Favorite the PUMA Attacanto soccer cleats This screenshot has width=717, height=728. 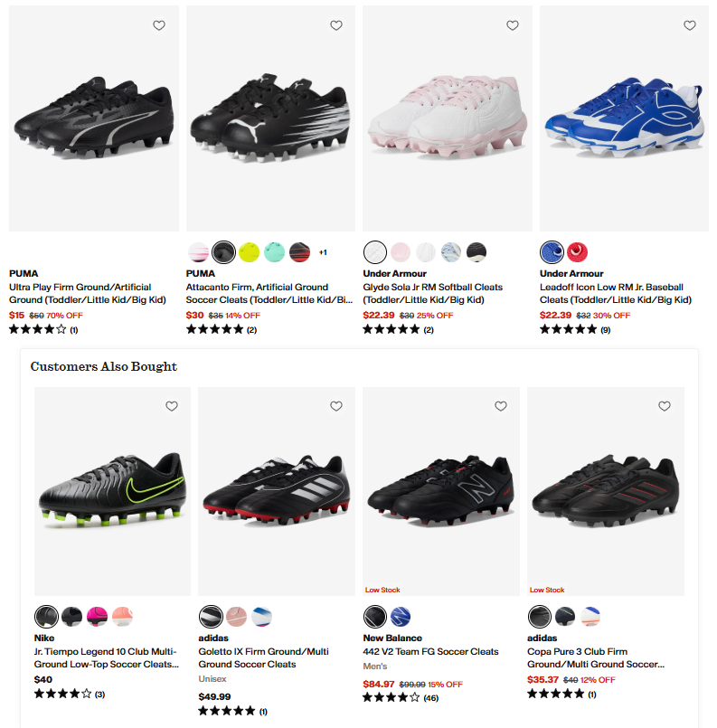point(336,26)
